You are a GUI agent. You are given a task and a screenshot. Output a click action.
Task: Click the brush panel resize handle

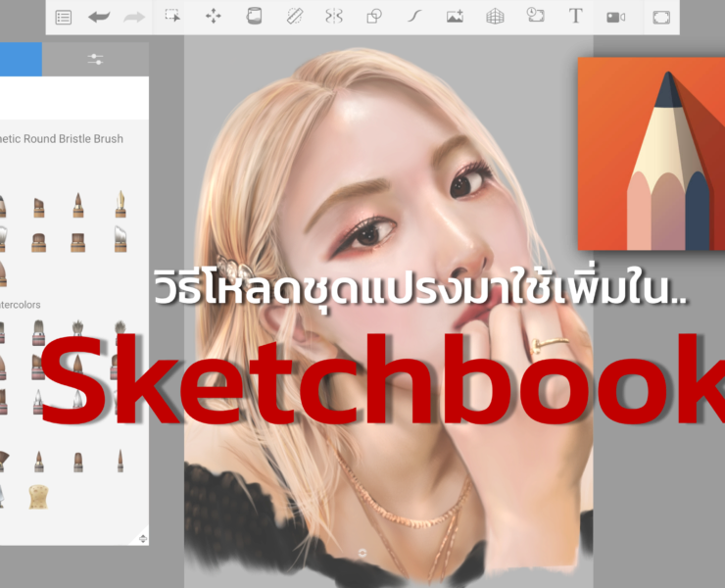pos(143,538)
